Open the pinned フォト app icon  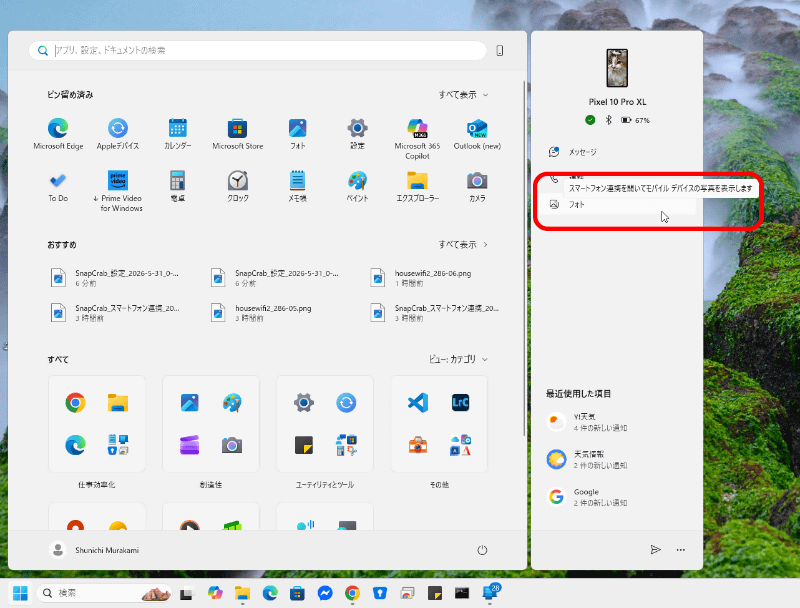297,134
